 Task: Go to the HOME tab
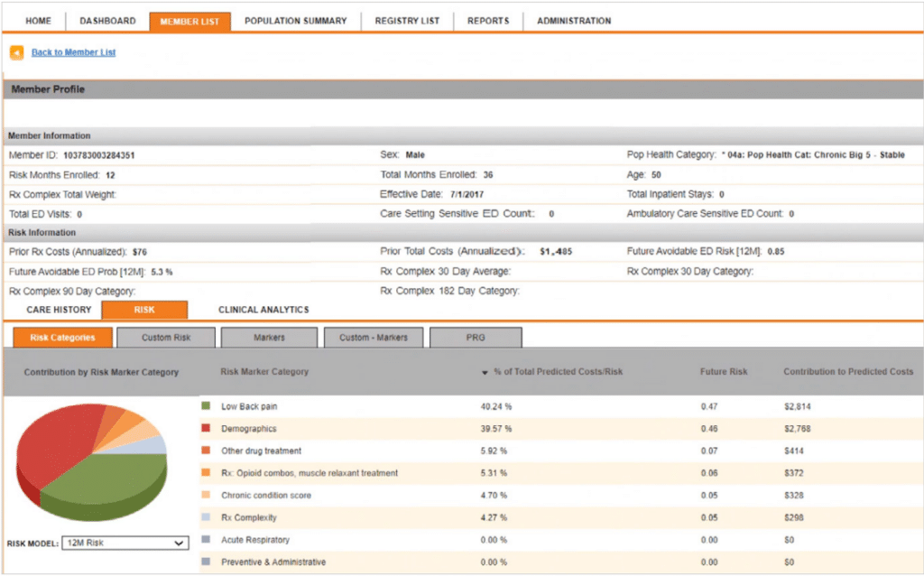[38, 21]
